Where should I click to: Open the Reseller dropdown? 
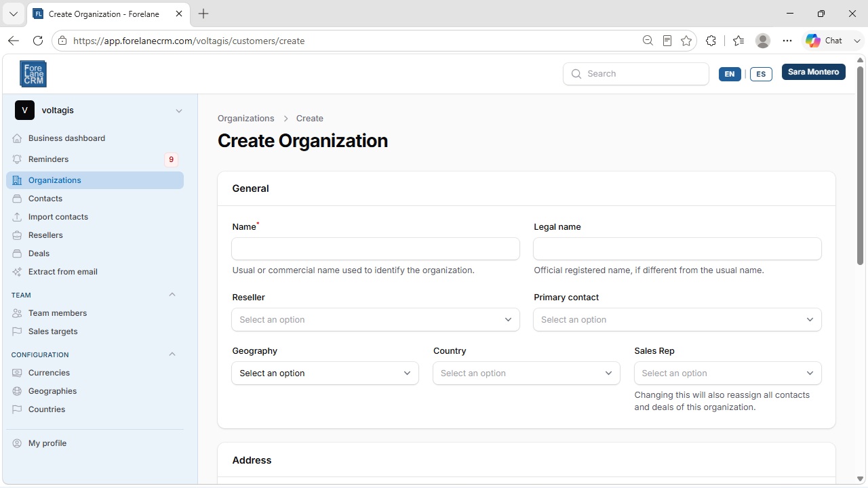(x=376, y=320)
